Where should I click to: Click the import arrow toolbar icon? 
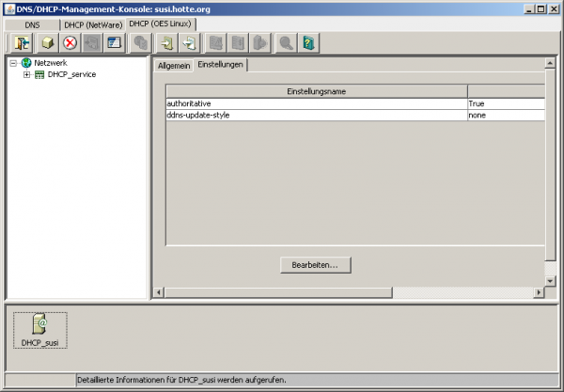point(167,42)
